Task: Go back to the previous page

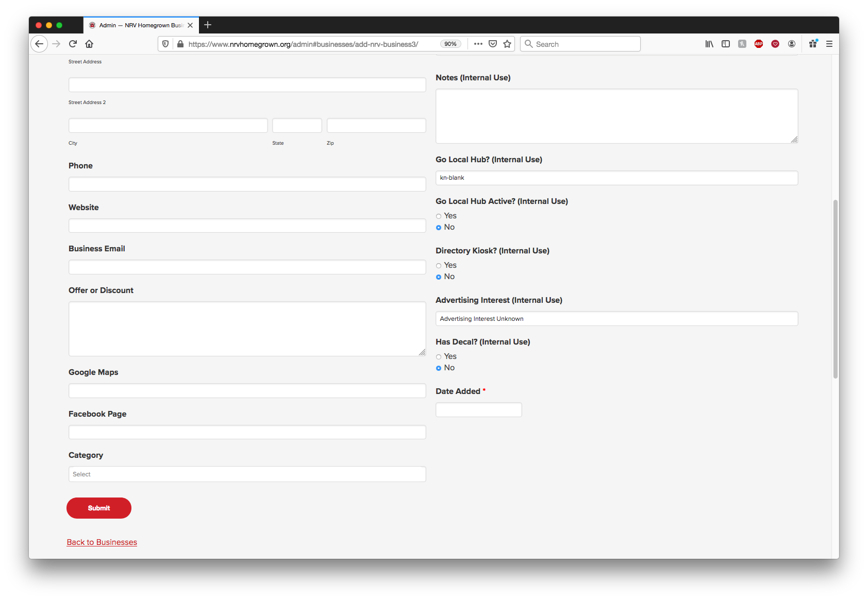Action: point(39,44)
